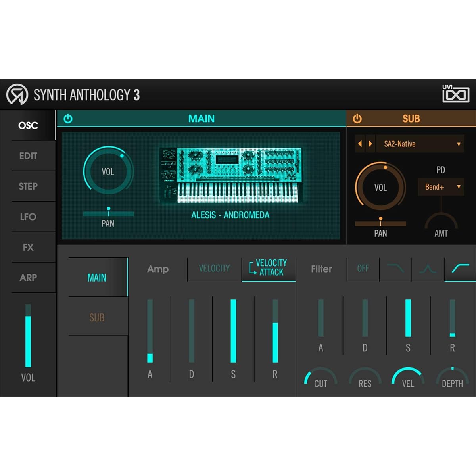The height and width of the screenshot is (476, 476).
Task: Click the master VOL fader in the sidebar
Action: tap(28, 336)
